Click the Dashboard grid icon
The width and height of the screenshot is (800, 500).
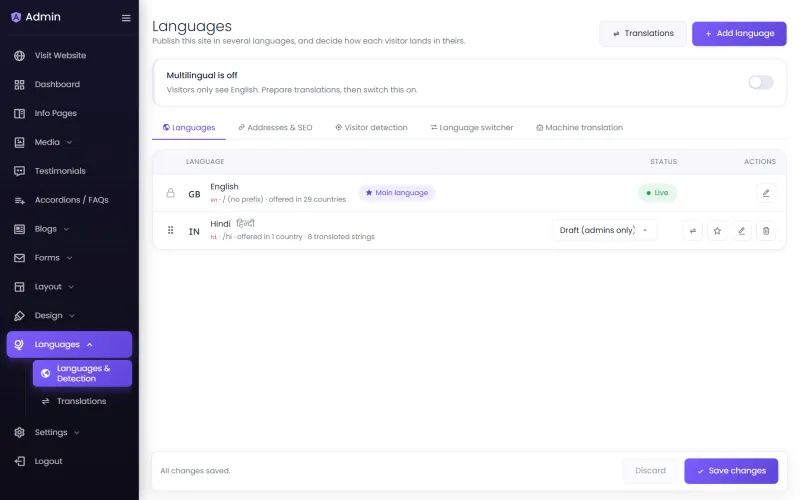pyautogui.click(x=19, y=85)
